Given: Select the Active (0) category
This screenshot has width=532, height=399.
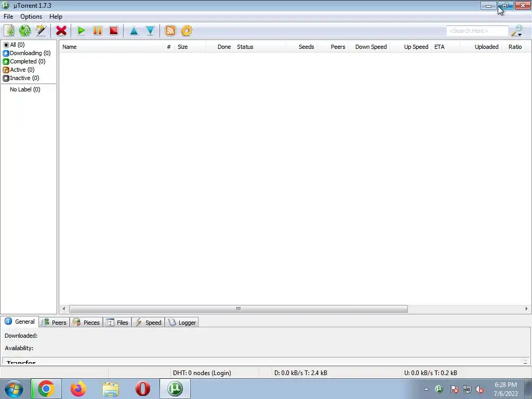Looking at the screenshot, I should point(19,70).
